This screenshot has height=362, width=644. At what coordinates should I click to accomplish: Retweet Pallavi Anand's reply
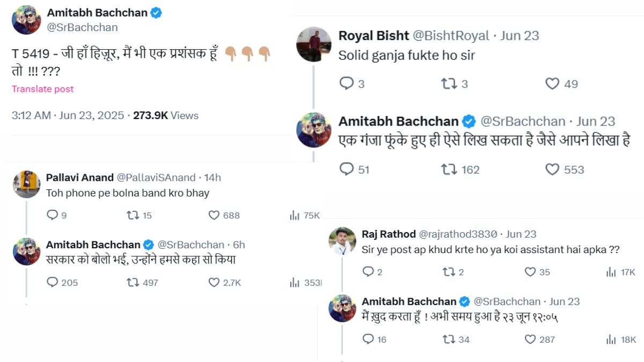(133, 216)
